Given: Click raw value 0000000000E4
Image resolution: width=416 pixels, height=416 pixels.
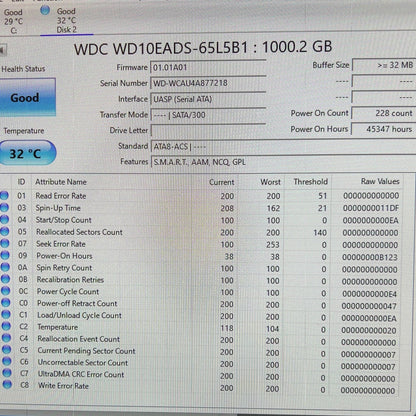Looking at the screenshot, I should tap(369, 294).
